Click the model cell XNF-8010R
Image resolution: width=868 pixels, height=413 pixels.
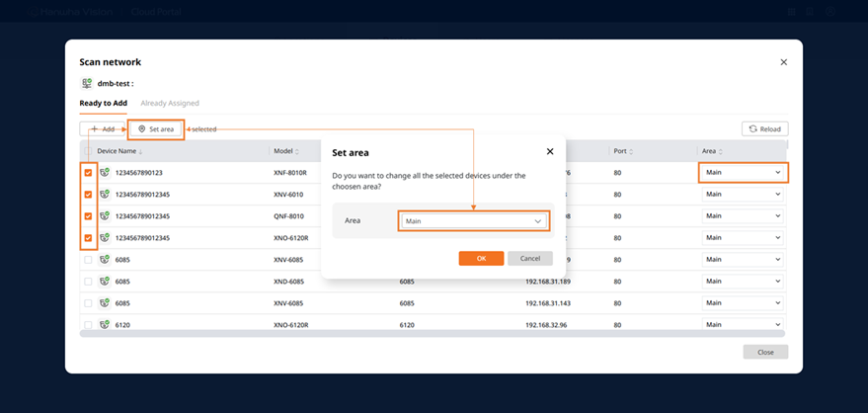click(290, 173)
